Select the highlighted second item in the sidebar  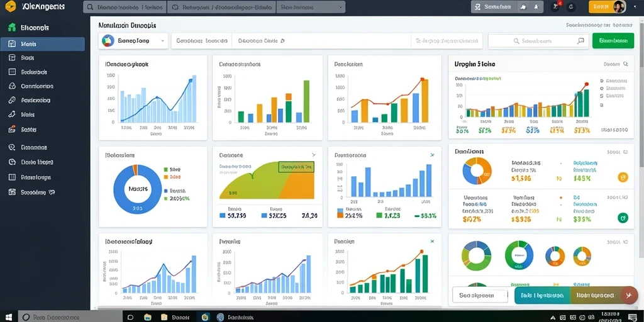pos(43,44)
